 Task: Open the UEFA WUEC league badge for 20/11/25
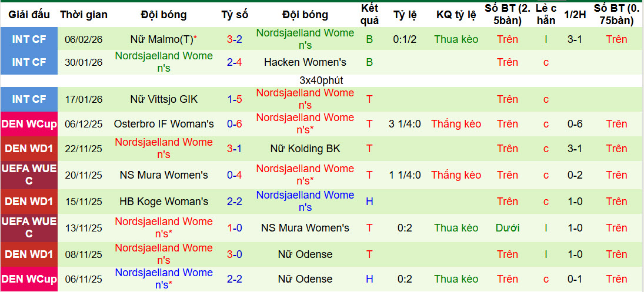(29, 175)
